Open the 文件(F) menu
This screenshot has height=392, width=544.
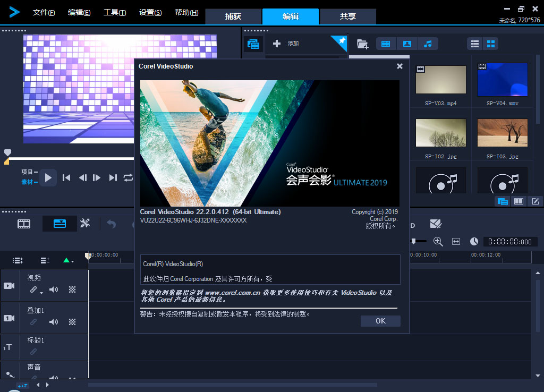tap(44, 13)
